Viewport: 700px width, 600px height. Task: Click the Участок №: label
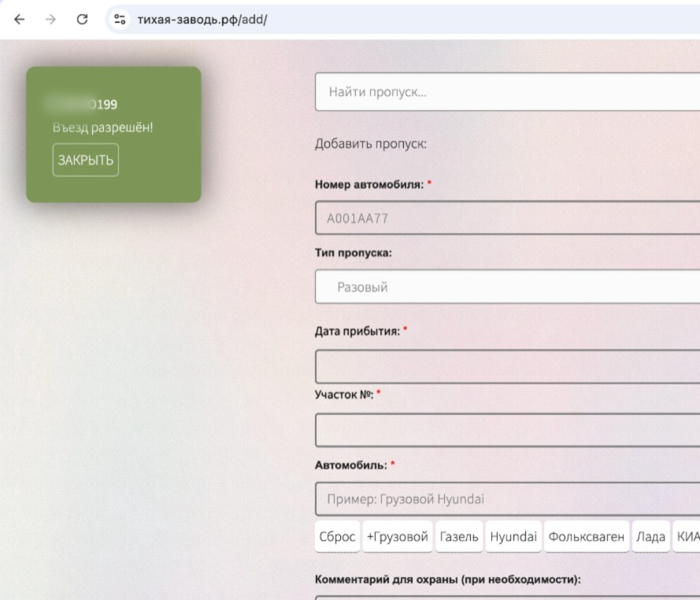(344, 394)
